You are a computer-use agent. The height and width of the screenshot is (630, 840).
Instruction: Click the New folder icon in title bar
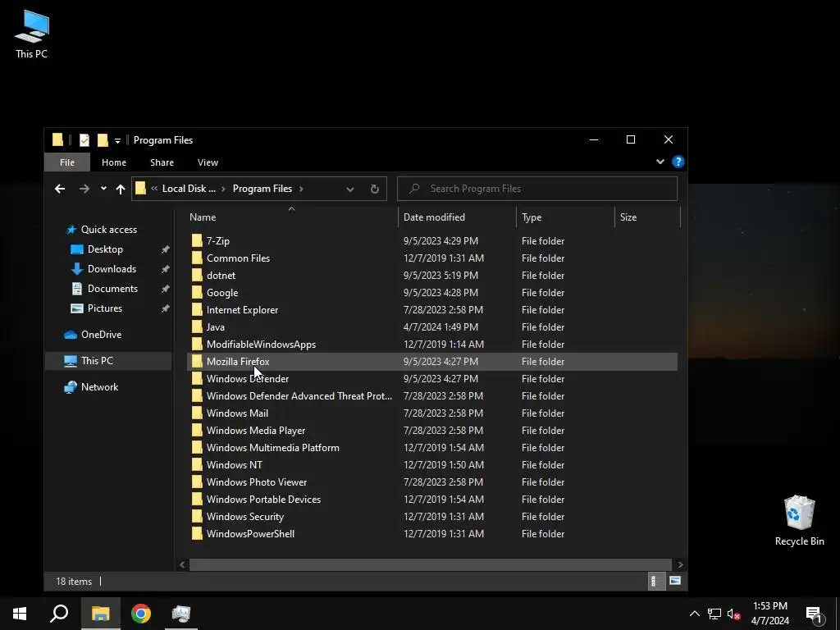[103, 139]
